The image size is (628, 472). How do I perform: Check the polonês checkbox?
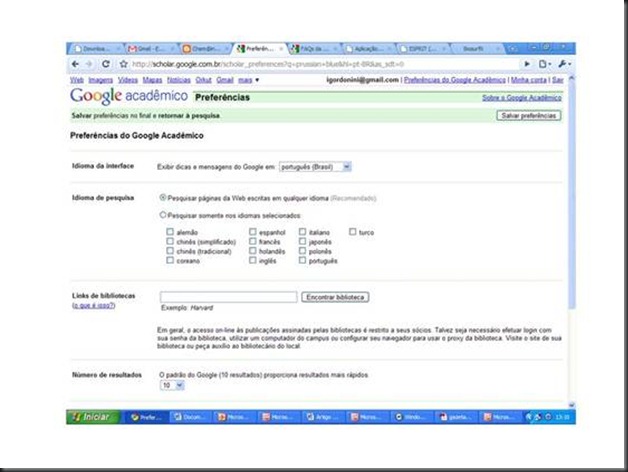coord(302,251)
